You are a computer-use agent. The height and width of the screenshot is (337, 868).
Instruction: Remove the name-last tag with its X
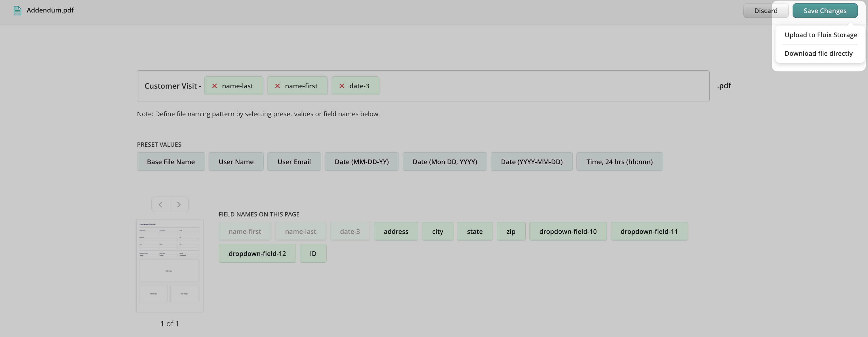214,86
